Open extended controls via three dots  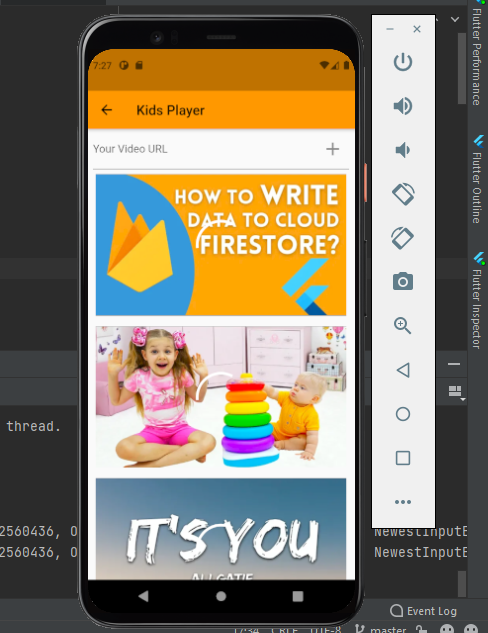coord(403,502)
